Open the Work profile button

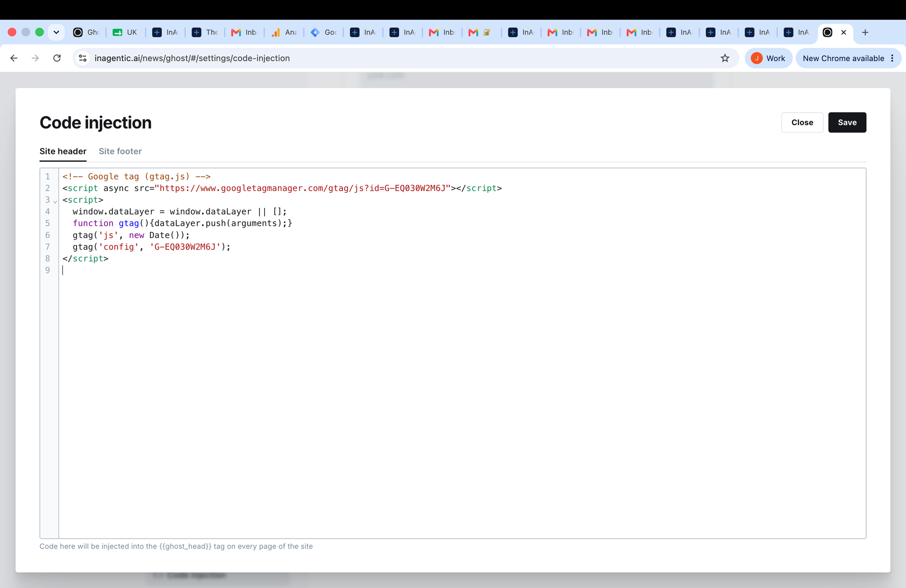tap(768, 58)
